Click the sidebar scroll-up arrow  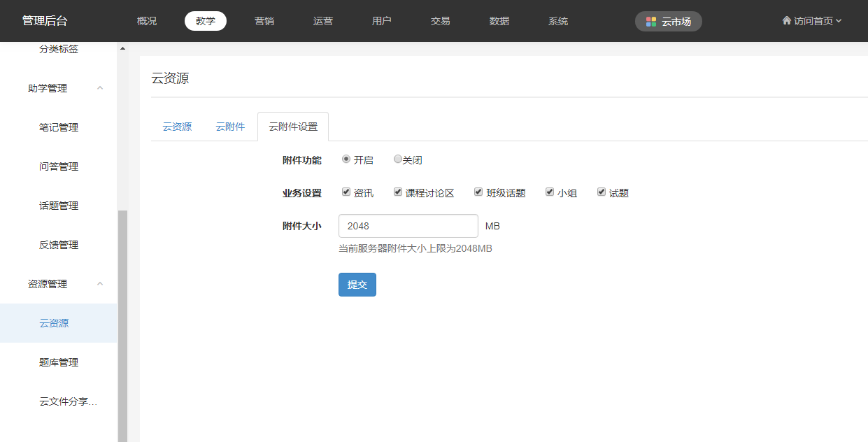point(123,49)
